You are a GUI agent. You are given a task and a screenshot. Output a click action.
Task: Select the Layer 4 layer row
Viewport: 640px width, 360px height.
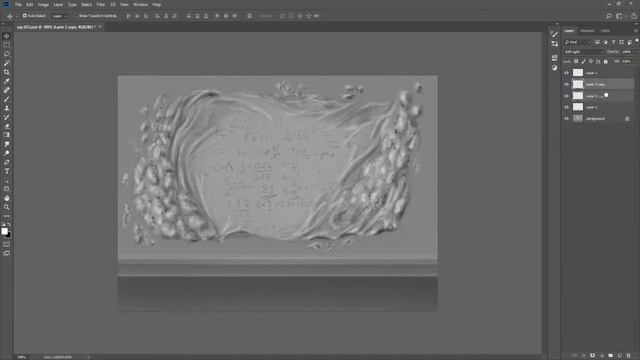598,73
